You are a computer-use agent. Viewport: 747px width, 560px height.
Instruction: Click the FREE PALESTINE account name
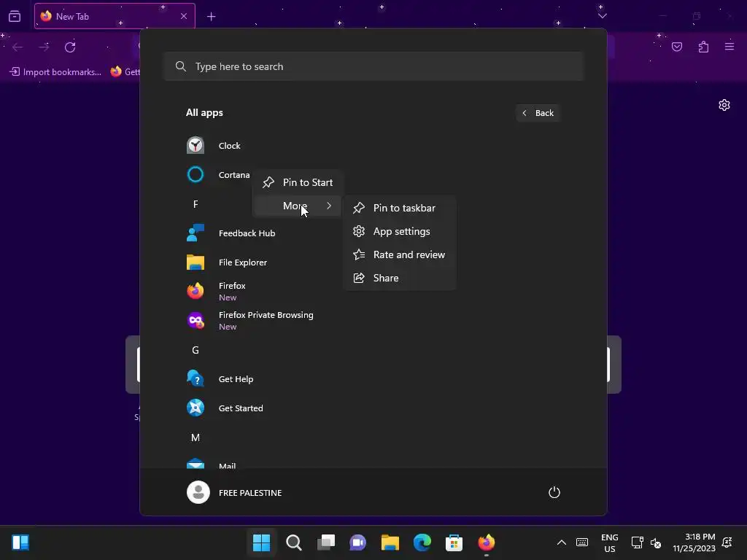pos(250,493)
